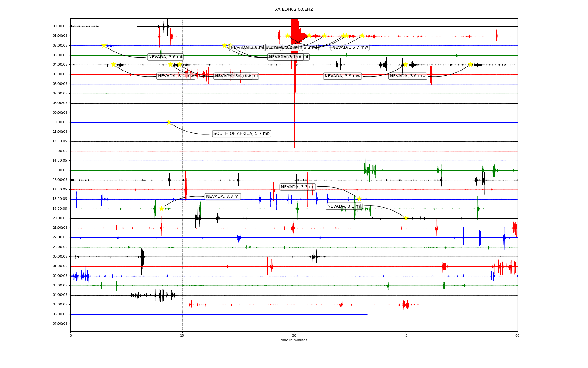The width and height of the screenshot is (588, 368).
Task: Click the NEVADA, 3.6 ml label near the 03:00:05 trace
Action: (165, 57)
